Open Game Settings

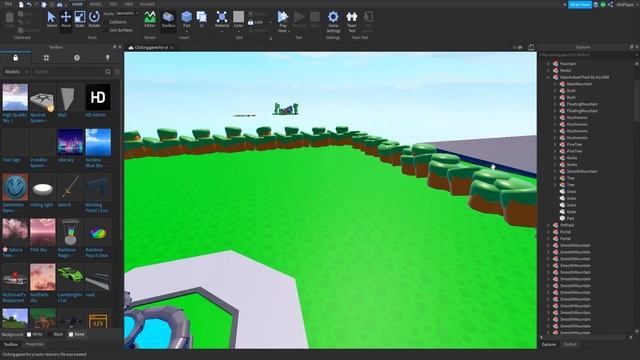(333, 22)
